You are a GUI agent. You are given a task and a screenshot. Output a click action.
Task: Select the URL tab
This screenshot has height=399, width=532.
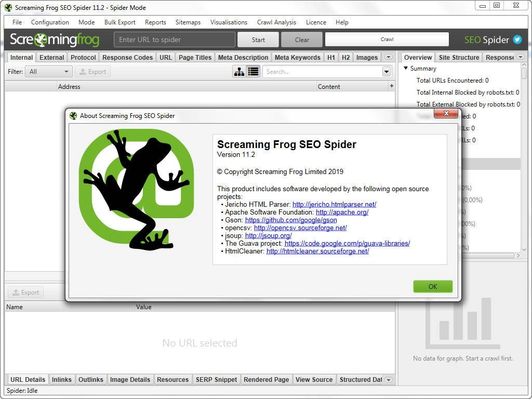pos(166,57)
